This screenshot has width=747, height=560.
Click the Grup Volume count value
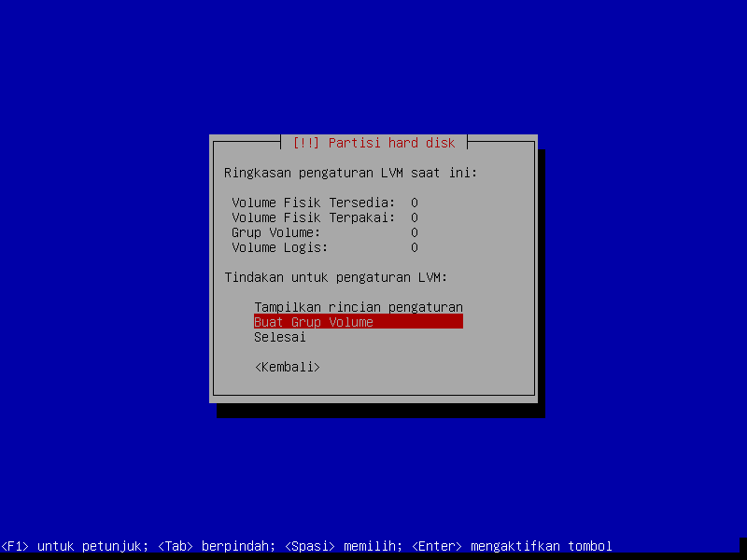[414, 232]
